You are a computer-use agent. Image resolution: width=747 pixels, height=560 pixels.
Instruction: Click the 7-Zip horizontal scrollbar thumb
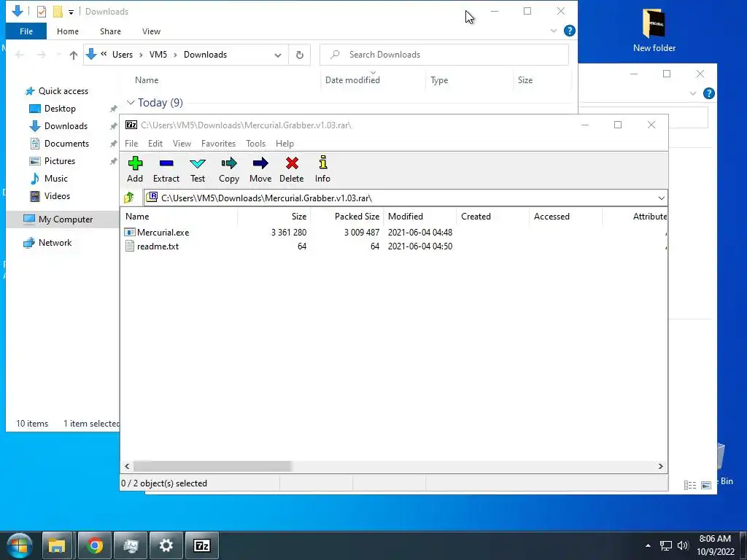pos(212,466)
